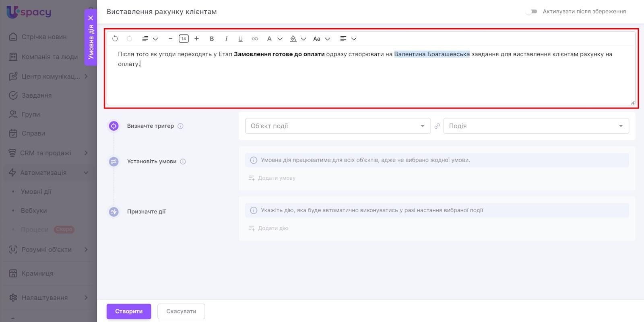Click the info icon beside Визначте тригер
This screenshot has width=644, height=322.
pos(180,126)
